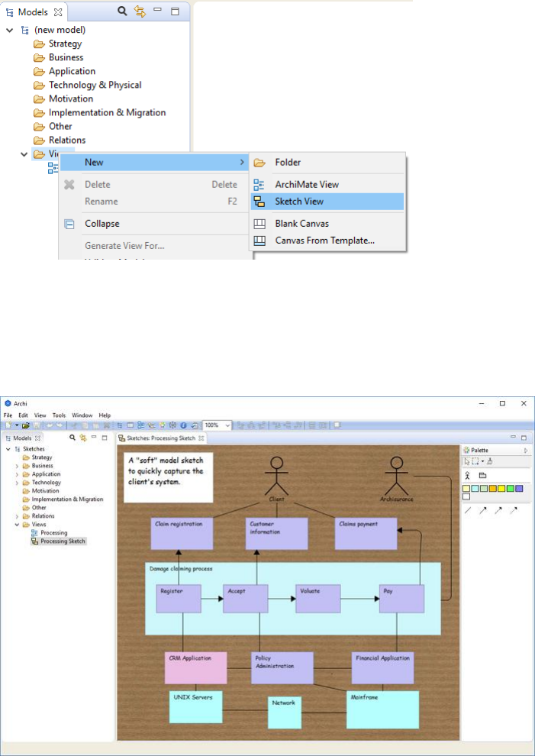Select the Marquee selection tool in the Palette
Screen dimensions: 535x756
pyautogui.click(x=475, y=461)
